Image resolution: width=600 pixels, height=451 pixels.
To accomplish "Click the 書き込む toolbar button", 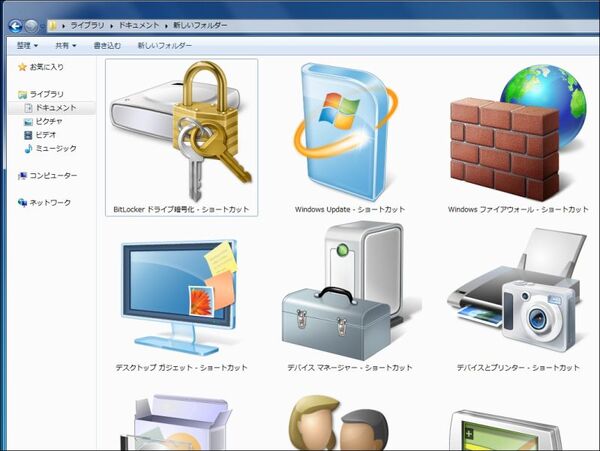I will 107,46.
